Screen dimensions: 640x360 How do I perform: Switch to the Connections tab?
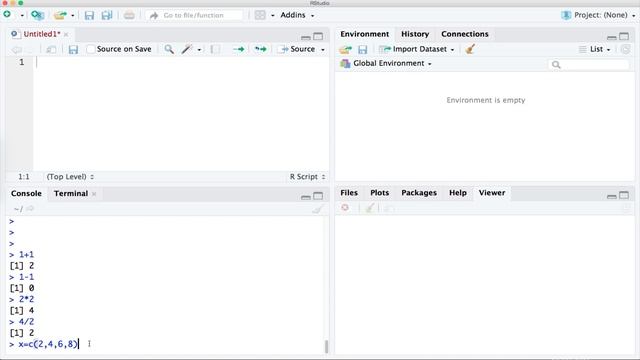click(x=464, y=34)
